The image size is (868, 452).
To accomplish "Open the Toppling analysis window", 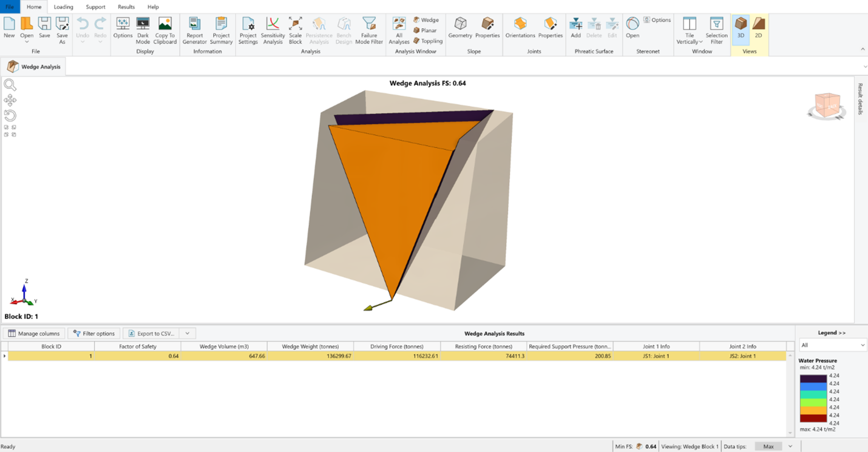I will pos(428,41).
